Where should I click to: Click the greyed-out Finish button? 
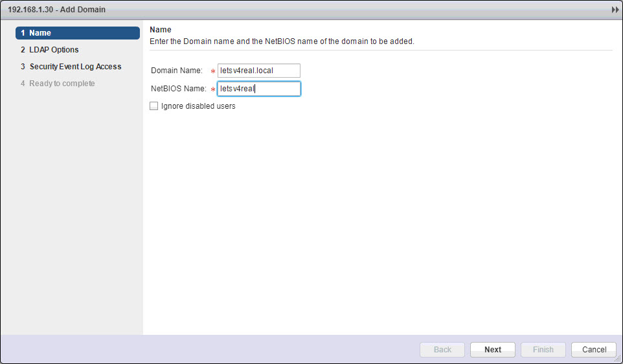click(x=543, y=350)
